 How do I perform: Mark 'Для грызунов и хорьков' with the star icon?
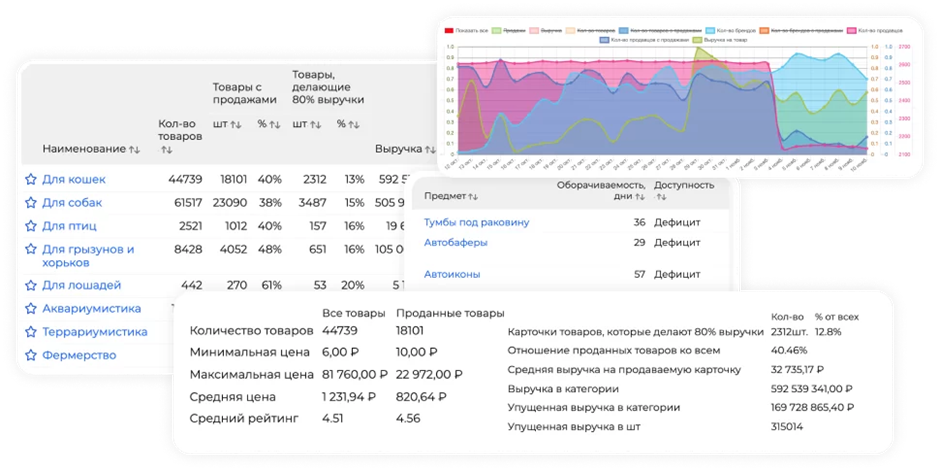pos(31,249)
